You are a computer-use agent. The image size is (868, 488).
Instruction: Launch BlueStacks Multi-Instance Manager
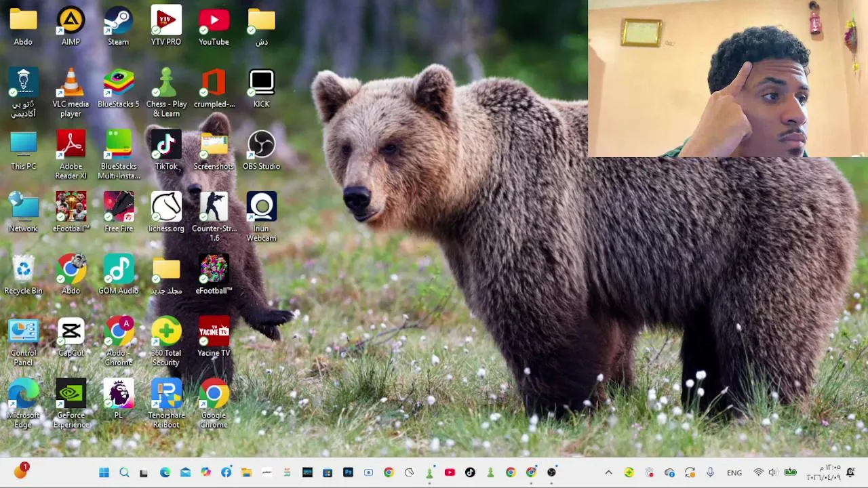[x=118, y=155]
